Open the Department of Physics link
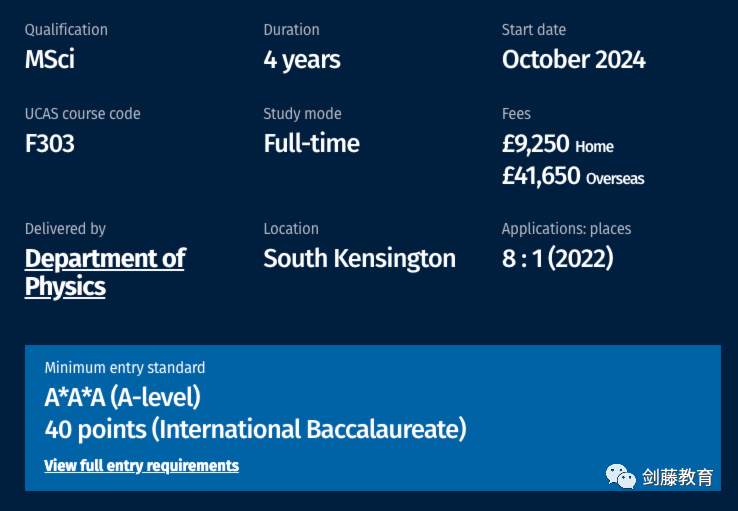 click(104, 272)
